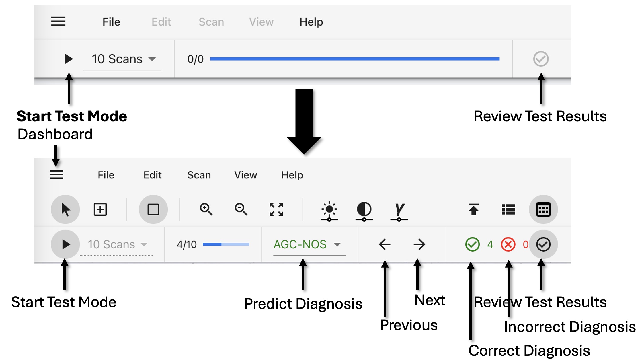The height and width of the screenshot is (362, 644).
Task: Click the upload scans icon
Action: tap(474, 210)
